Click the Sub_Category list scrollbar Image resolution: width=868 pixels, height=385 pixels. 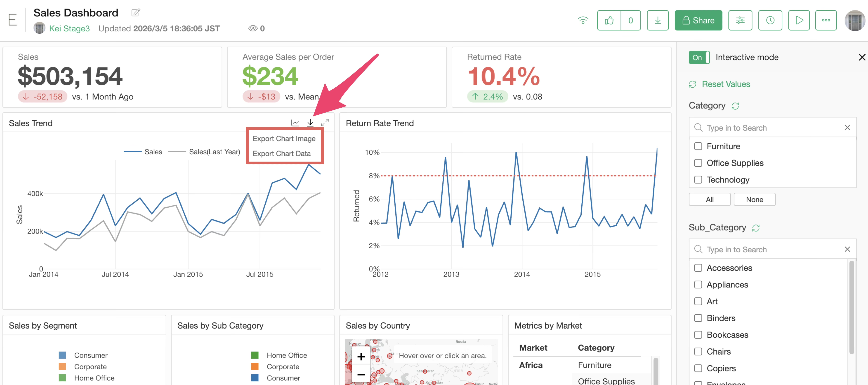click(x=851, y=307)
